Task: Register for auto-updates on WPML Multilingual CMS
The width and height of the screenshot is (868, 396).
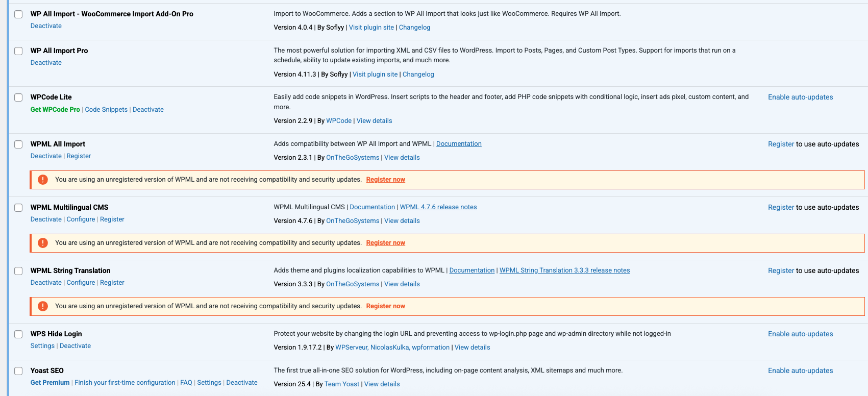Action: coord(781,208)
